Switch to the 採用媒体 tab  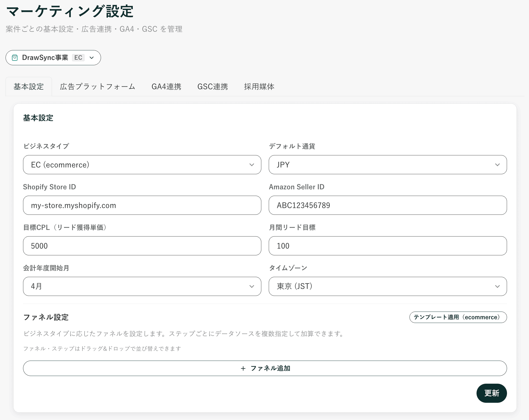[x=259, y=86]
